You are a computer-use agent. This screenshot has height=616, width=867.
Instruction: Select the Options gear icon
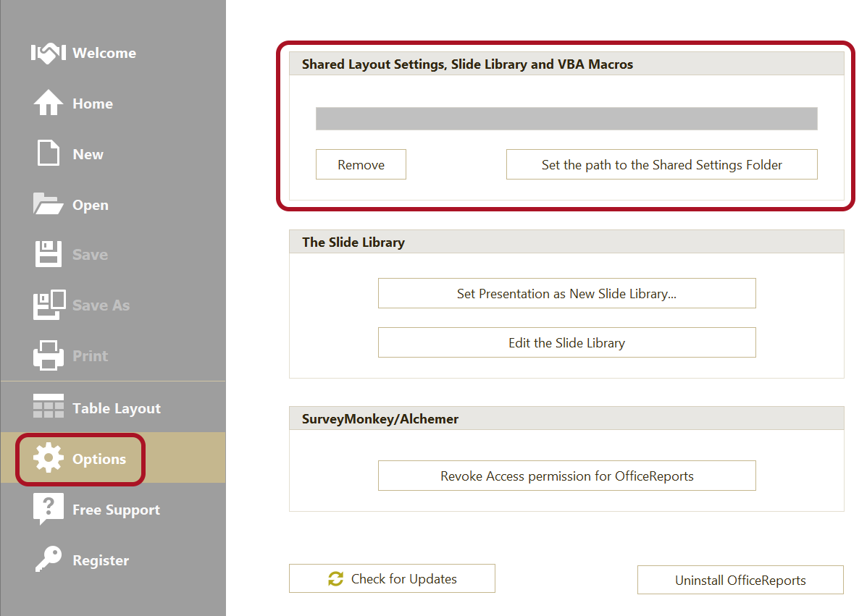click(49, 459)
